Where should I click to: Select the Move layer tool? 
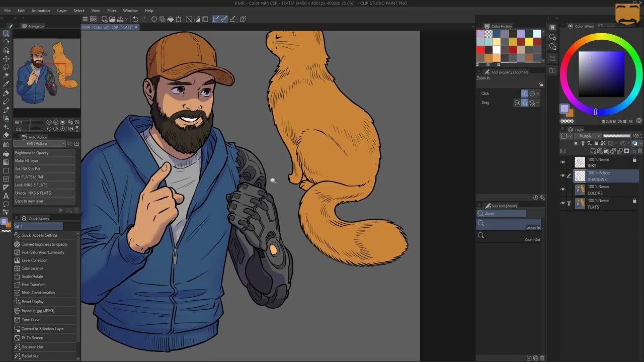pos(6,59)
